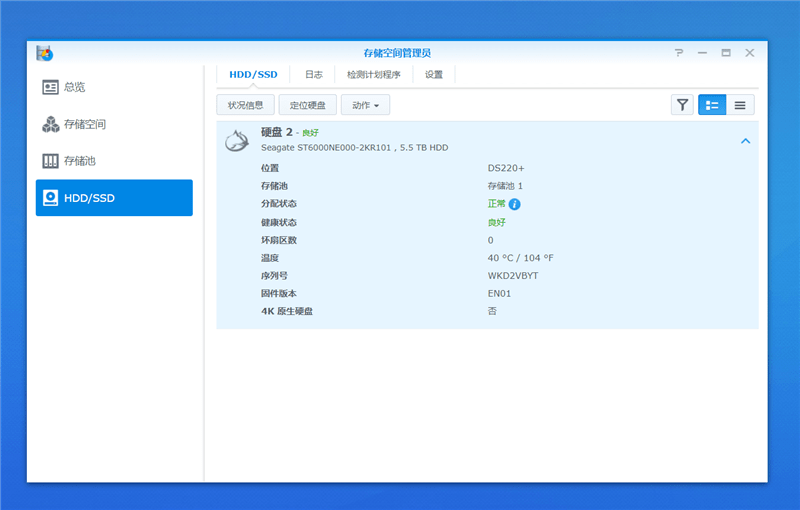Click the temperature 40 °C / 104 °F
Screen dimensions: 800x510
[x=520, y=258]
